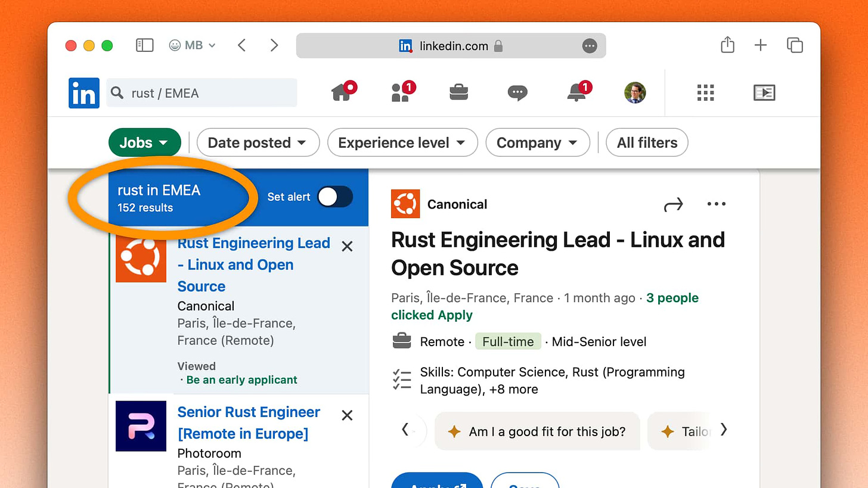Open the LinkedIn Learning video icon
868x488 pixels.
click(x=764, y=92)
